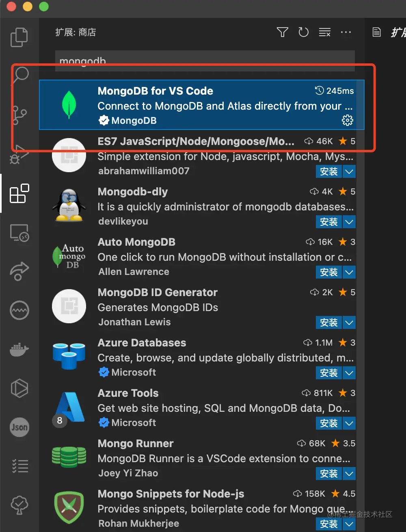Install the Mongo Runner extension
This screenshot has width=406, height=532.
328,474
